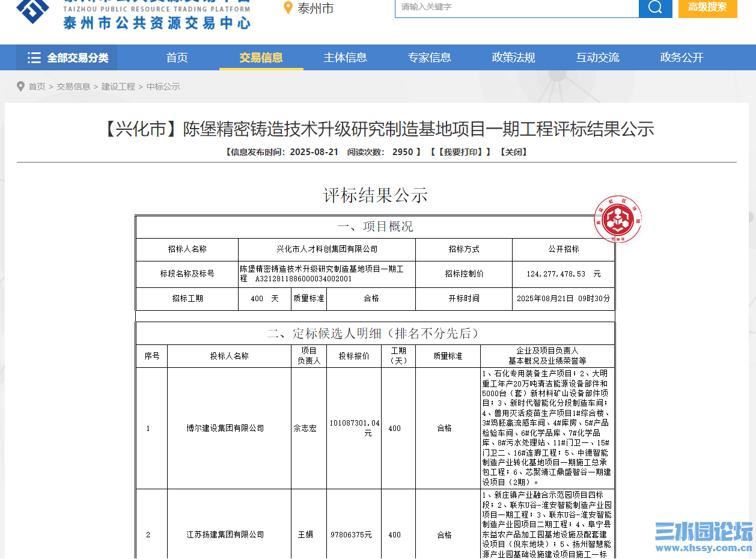Select the 泰州市 city label

pos(316,8)
